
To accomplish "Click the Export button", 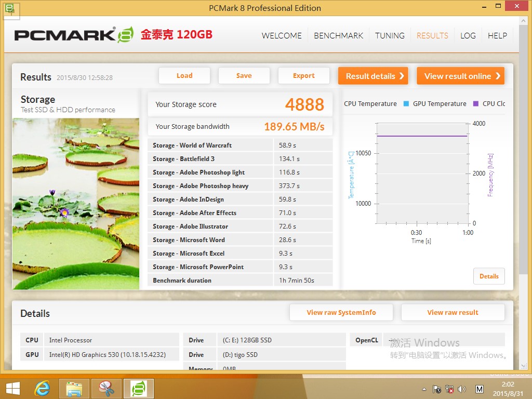I will 303,76.
